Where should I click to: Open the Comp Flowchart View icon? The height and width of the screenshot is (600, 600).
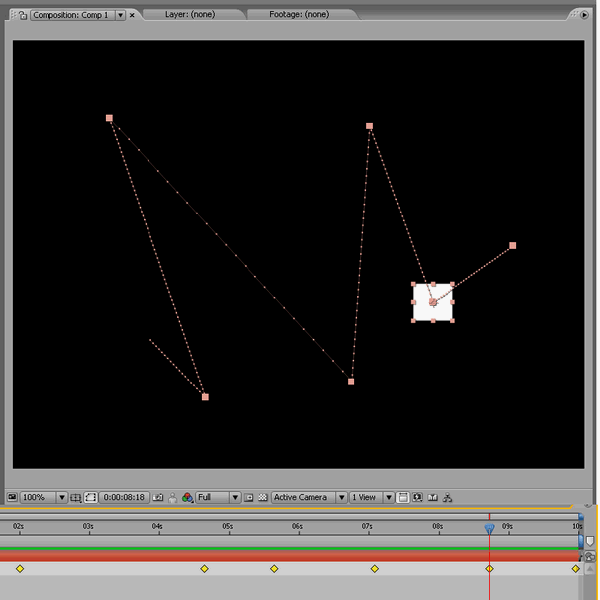(447, 497)
